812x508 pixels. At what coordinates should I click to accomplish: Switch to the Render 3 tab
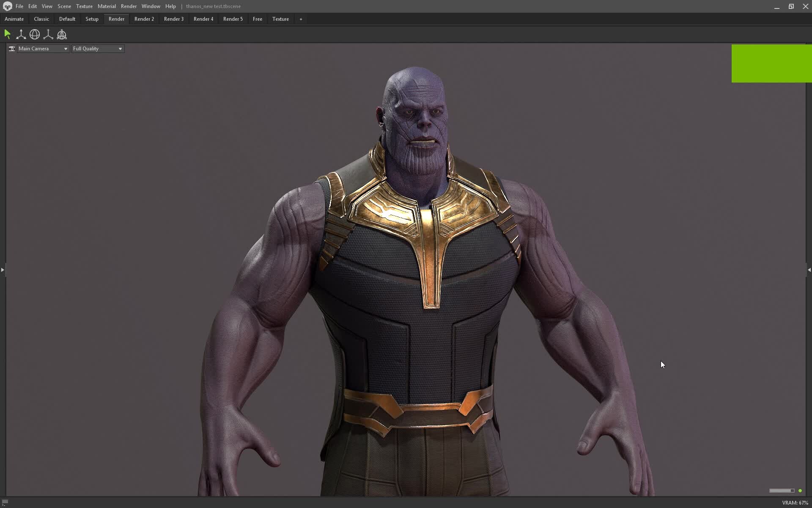pyautogui.click(x=173, y=19)
